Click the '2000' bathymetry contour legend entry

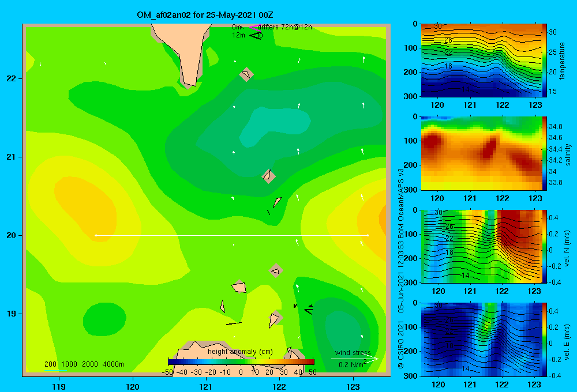(x=90, y=364)
